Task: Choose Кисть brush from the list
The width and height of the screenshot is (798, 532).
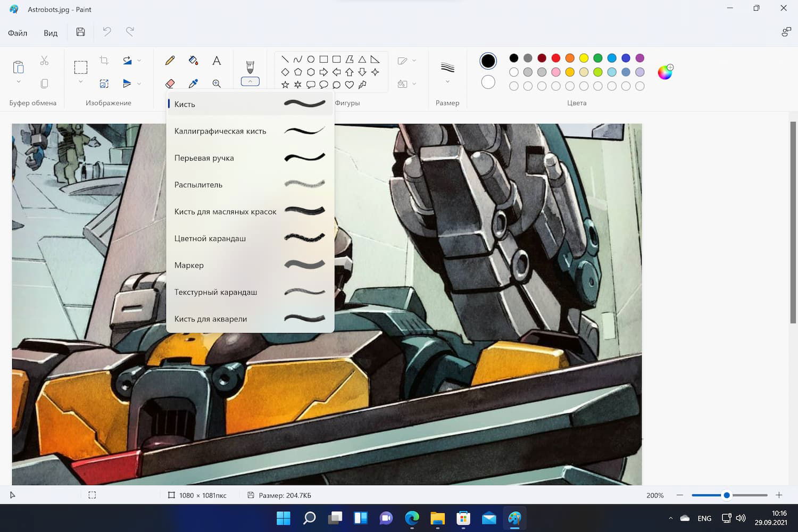Action: coord(250,104)
